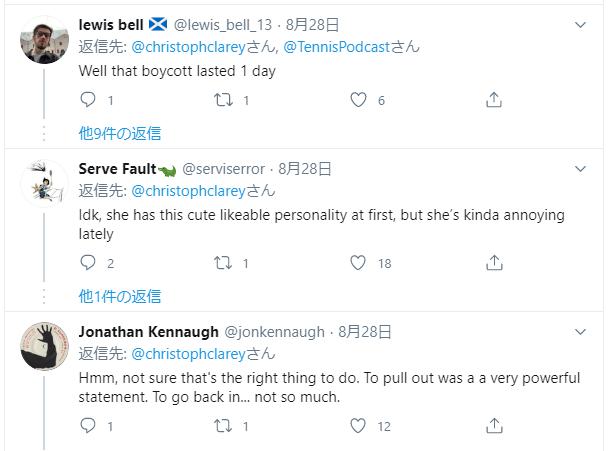Image resolution: width=611 pixels, height=451 pixels.
Task: Retweet Jonathan Kennaugh's tweet
Action: point(225,426)
